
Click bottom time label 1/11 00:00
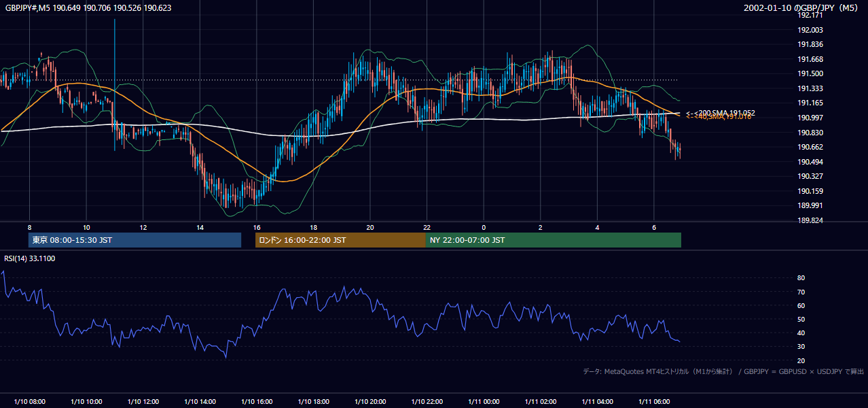(484, 402)
